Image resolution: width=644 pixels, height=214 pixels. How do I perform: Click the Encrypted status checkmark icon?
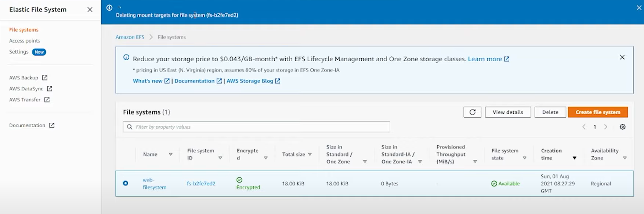coord(239,180)
